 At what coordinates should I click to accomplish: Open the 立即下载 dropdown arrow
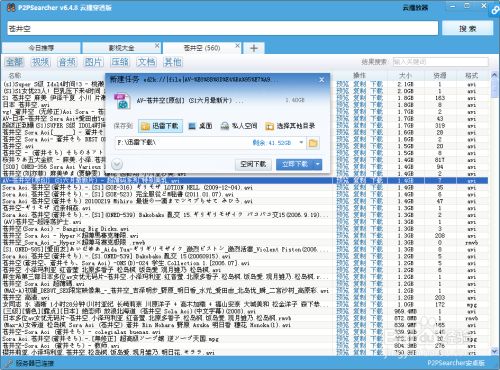point(318,164)
